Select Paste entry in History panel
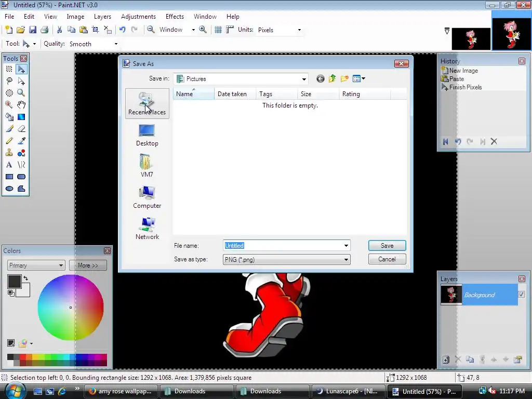Image resolution: width=532 pixels, height=399 pixels. (456, 79)
